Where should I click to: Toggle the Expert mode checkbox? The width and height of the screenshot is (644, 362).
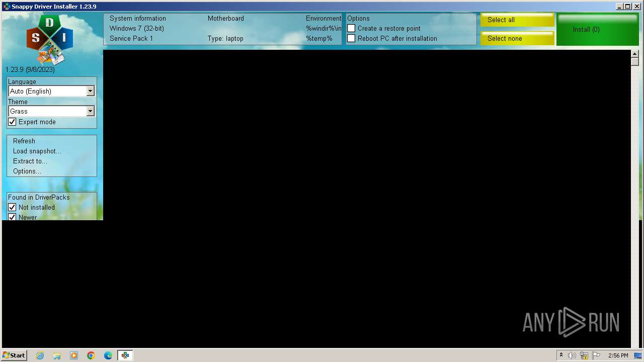tap(13, 122)
